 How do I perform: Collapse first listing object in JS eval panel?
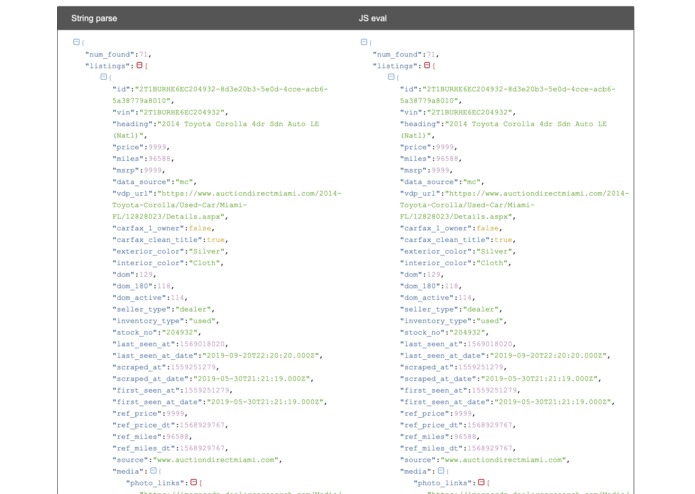click(x=391, y=77)
